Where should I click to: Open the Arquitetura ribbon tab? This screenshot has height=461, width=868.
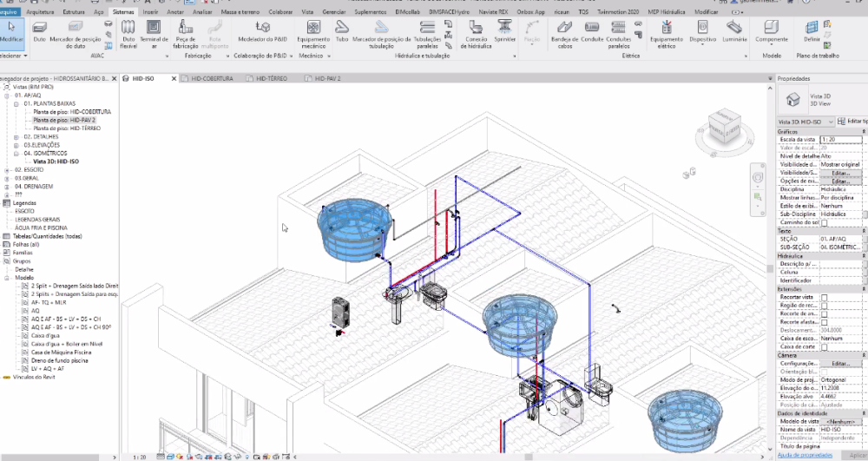pos(40,11)
